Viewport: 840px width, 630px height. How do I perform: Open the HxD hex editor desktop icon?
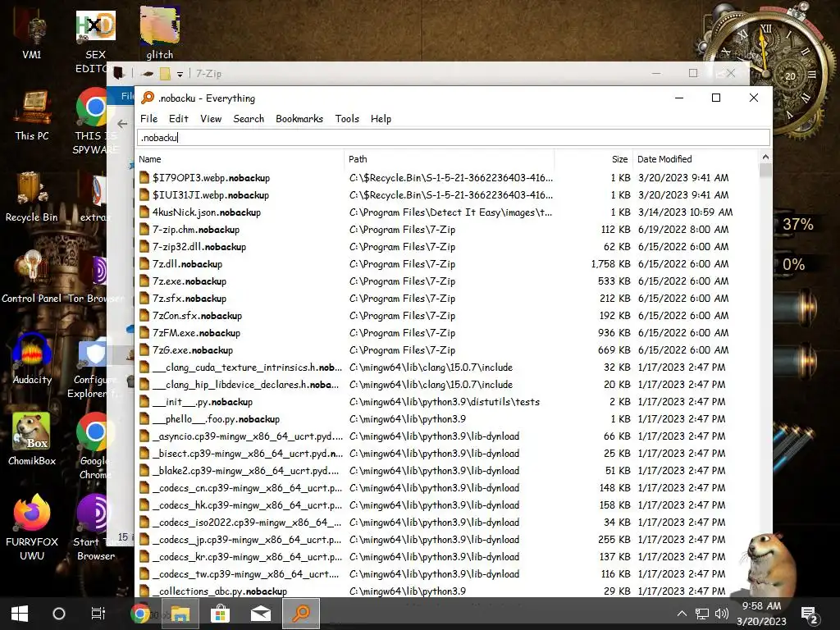coord(95,40)
